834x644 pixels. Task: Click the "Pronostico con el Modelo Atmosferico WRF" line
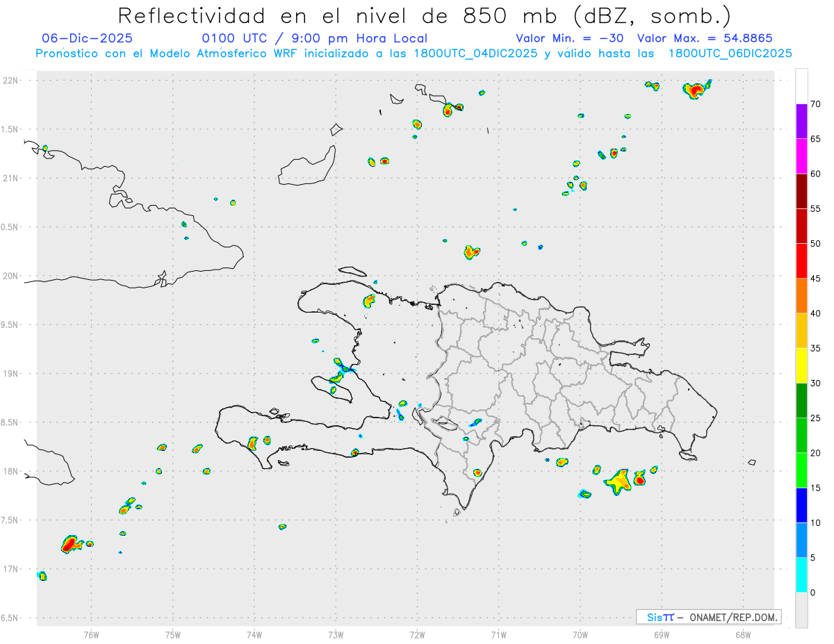tap(414, 53)
